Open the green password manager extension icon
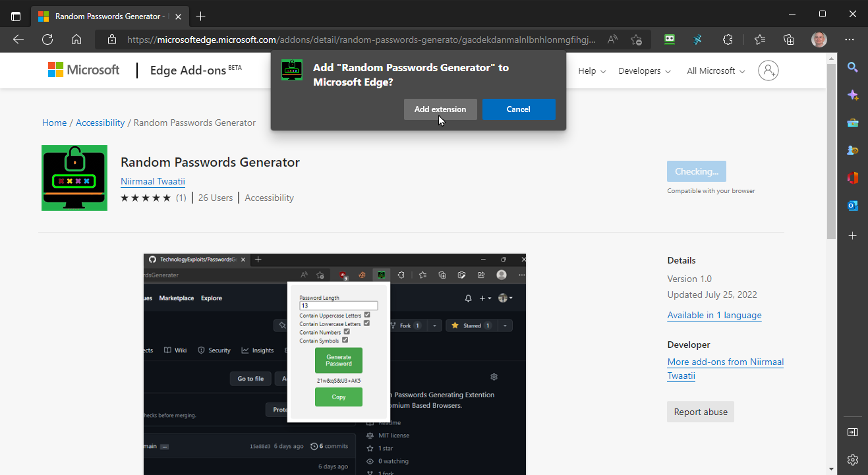Image resolution: width=868 pixels, height=475 pixels. coord(670,40)
